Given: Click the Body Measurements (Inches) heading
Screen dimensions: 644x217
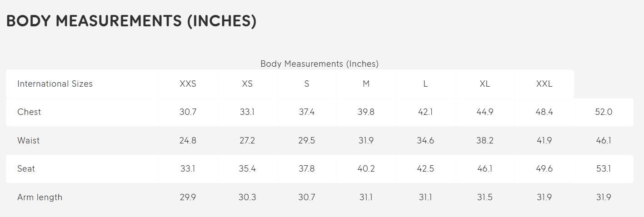Looking at the screenshot, I should point(131,21).
